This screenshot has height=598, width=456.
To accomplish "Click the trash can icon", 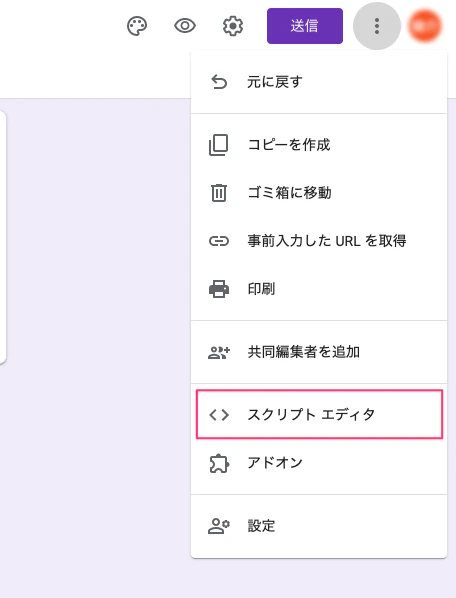I will click(219, 193).
